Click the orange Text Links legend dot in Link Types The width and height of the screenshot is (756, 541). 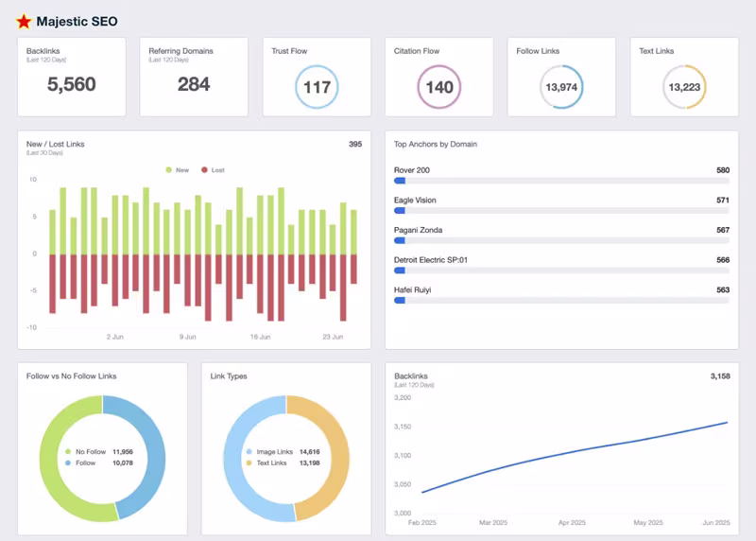249,462
